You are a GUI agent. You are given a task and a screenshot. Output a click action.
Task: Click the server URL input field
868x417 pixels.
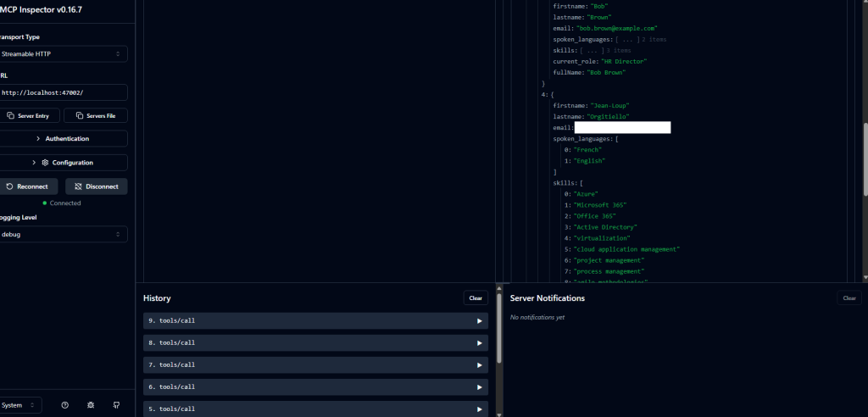pos(62,92)
